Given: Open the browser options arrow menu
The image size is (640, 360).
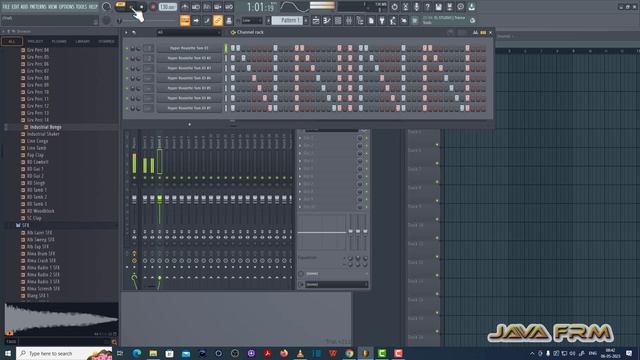Looking at the screenshot, I should (4, 31).
